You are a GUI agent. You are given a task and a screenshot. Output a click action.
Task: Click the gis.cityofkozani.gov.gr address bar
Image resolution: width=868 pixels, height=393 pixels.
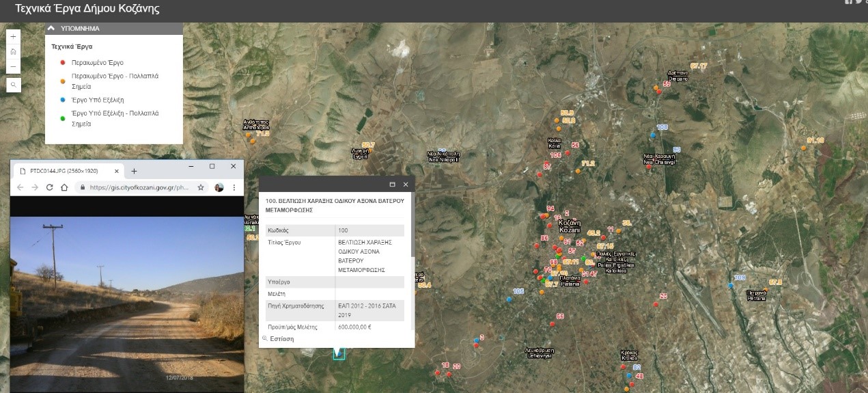click(x=137, y=187)
